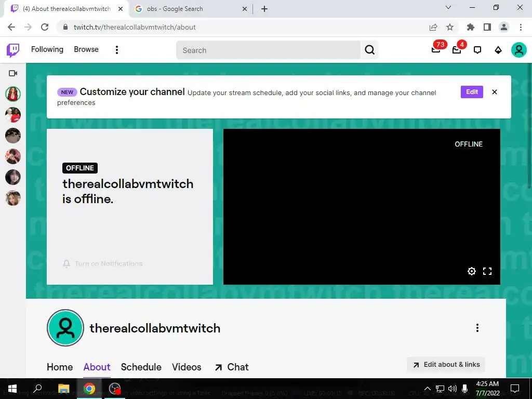532x399 pixels.
Task: Expand followed channels sidebar camera icon
Action: (13, 73)
